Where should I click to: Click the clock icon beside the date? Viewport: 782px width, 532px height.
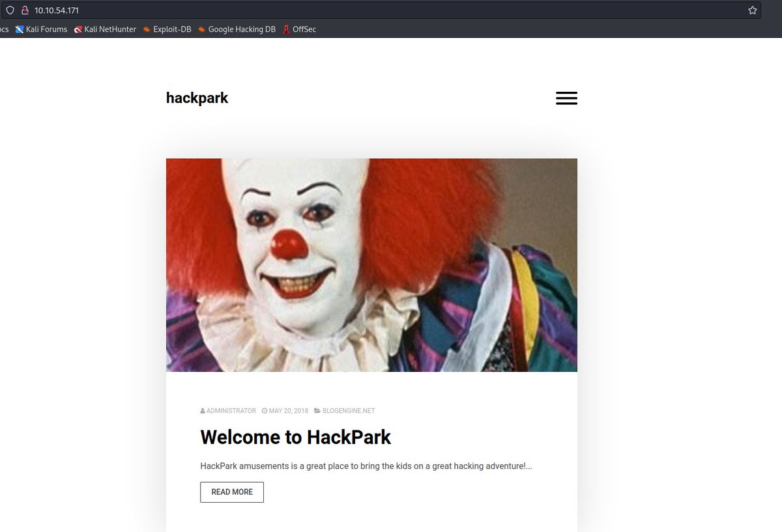(265, 411)
